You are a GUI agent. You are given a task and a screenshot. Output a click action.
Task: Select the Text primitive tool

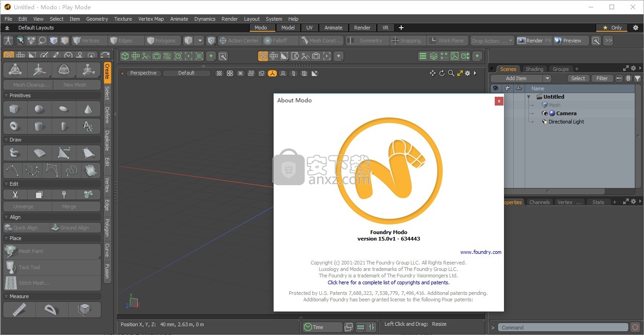88,126
